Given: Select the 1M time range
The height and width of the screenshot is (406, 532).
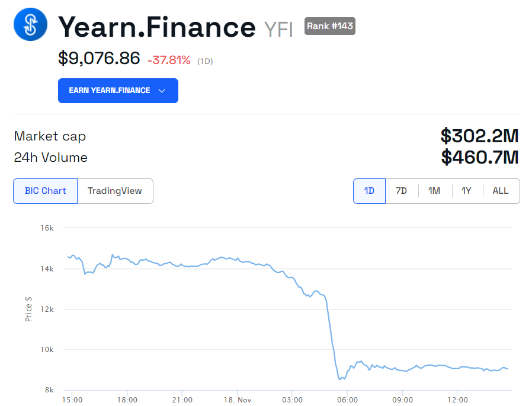Looking at the screenshot, I should 434,191.
